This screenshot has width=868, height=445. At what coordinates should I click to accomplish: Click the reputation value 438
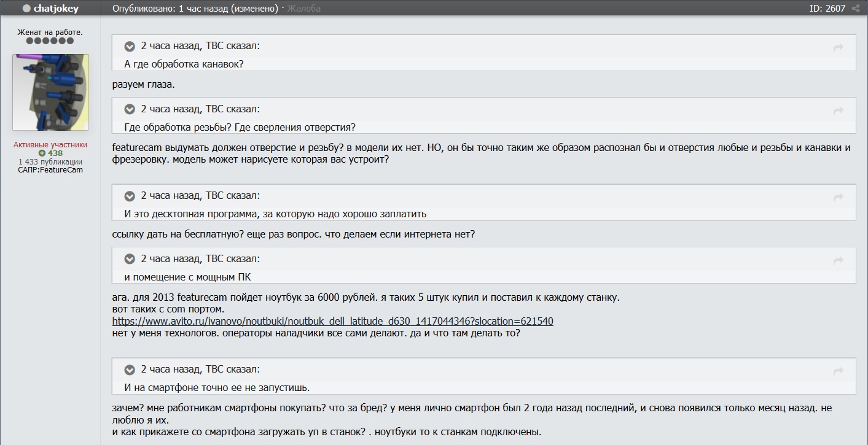pos(55,153)
